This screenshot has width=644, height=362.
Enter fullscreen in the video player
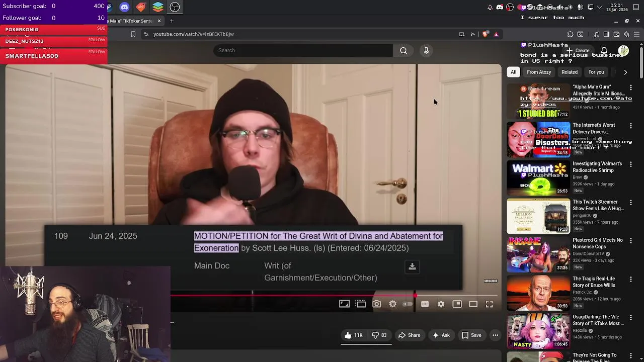(489, 304)
